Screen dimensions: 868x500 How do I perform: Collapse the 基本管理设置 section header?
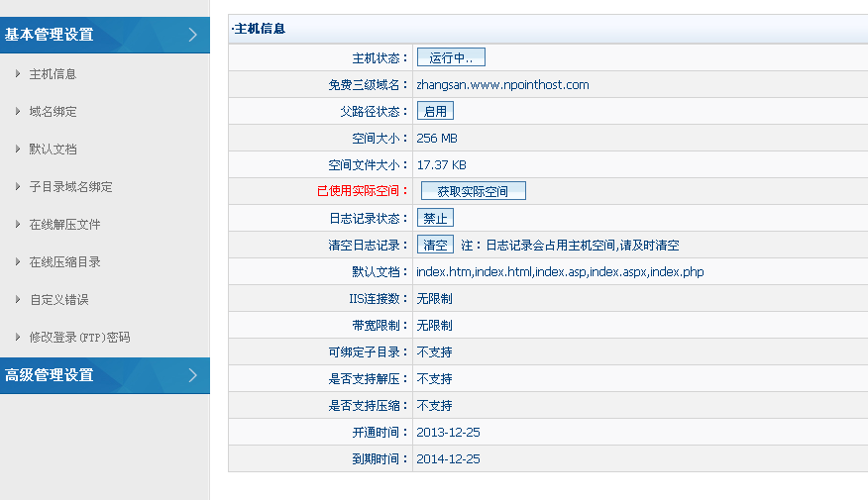[x=50, y=35]
